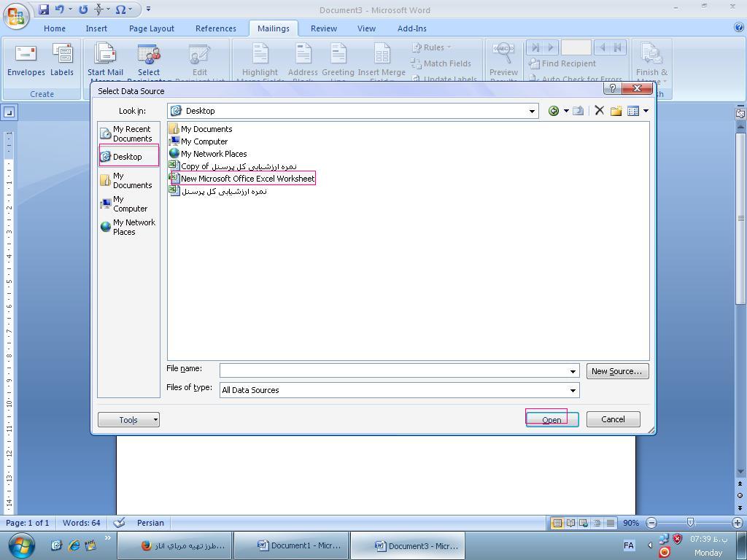Save document using quick access Save icon
This screenshot has width=747, height=560.
tap(44, 9)
